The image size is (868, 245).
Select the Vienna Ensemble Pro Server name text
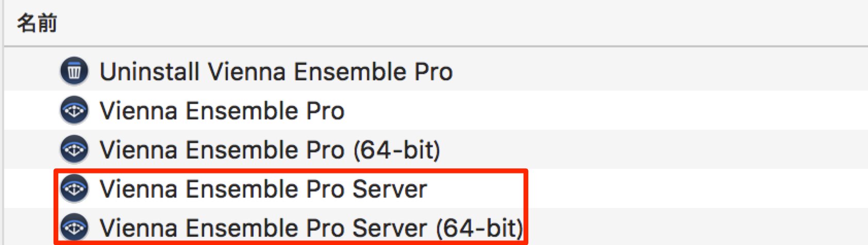pos(263,189)
